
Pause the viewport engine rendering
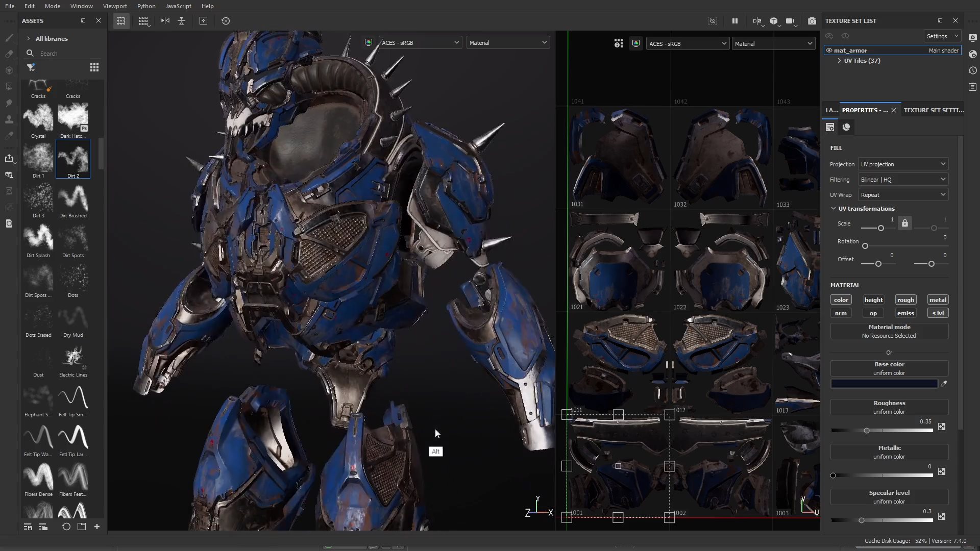coord(735,21)
